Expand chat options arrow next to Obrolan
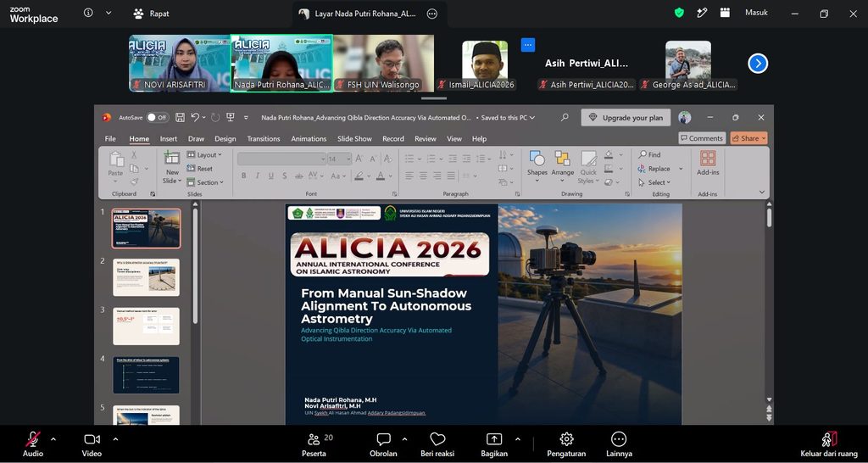 [404, 439]
